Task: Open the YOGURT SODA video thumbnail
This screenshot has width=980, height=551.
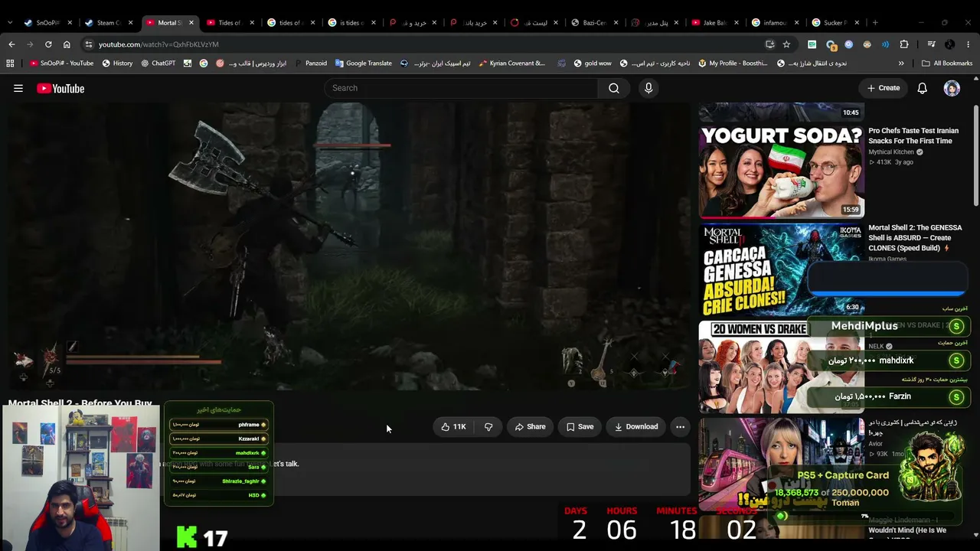Action: tap(782, 171)
